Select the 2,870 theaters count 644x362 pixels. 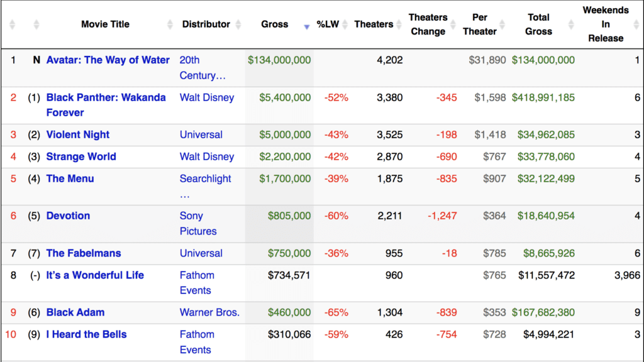click(x=390, y=156)
